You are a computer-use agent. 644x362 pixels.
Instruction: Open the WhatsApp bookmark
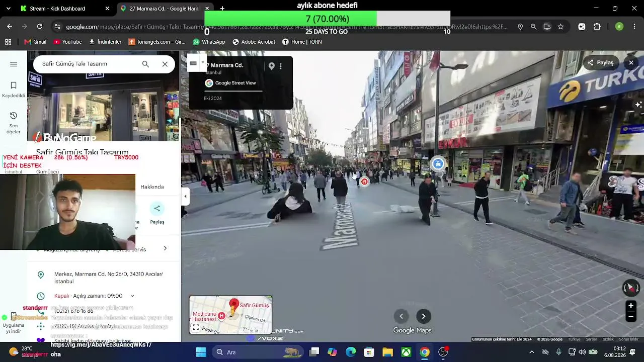(209, 42)
